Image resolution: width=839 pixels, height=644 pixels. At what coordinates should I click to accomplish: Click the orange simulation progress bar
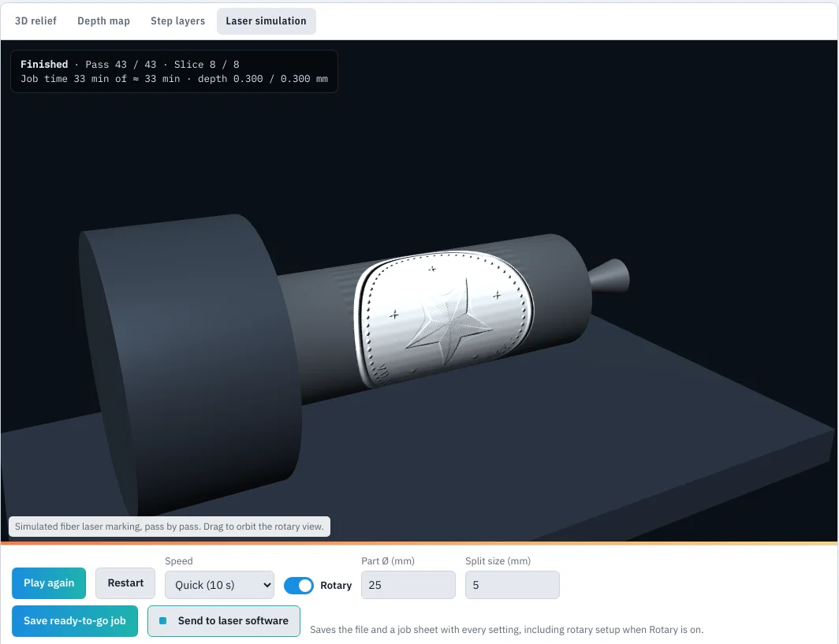click(x=419, y=543)
